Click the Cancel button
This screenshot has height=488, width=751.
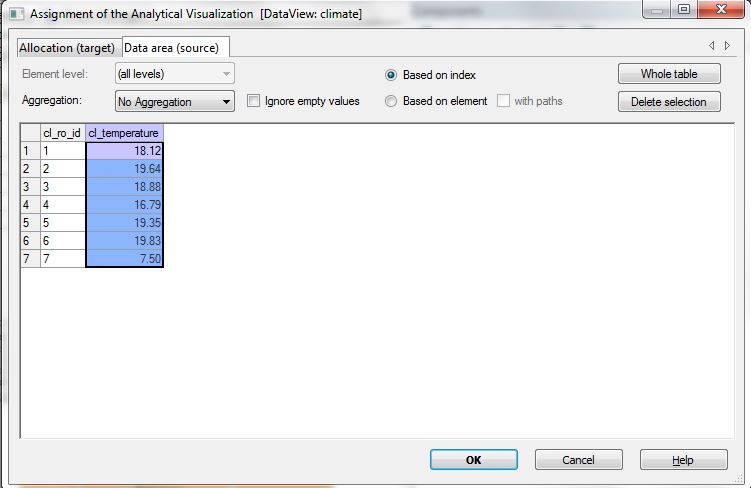tap(579, 460)
